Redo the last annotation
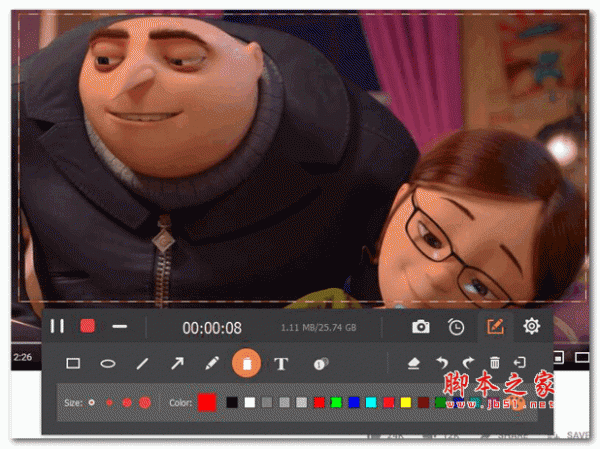Screen dimensions: 600x449 pos(468,362)
